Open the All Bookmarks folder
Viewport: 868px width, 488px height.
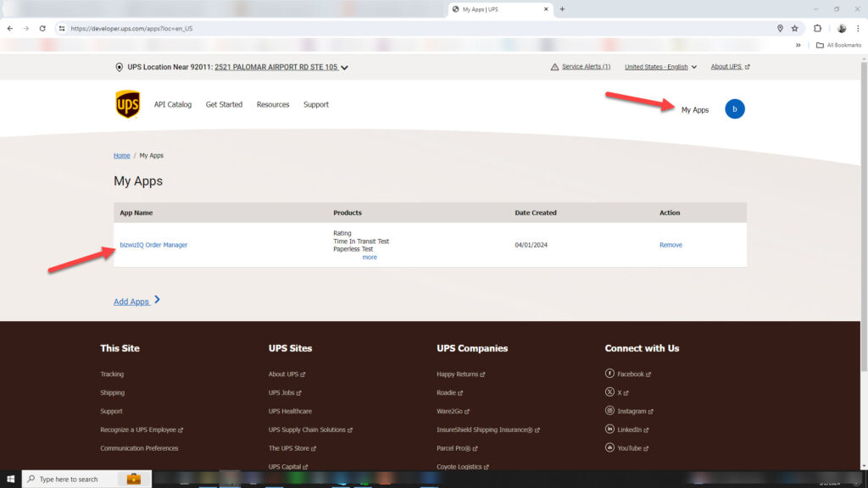point(838,46)
